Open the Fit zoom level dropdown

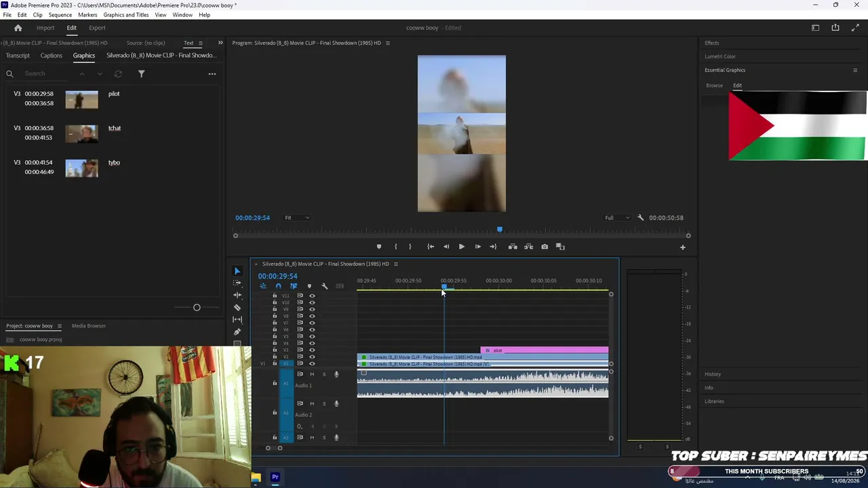[297, 218]
